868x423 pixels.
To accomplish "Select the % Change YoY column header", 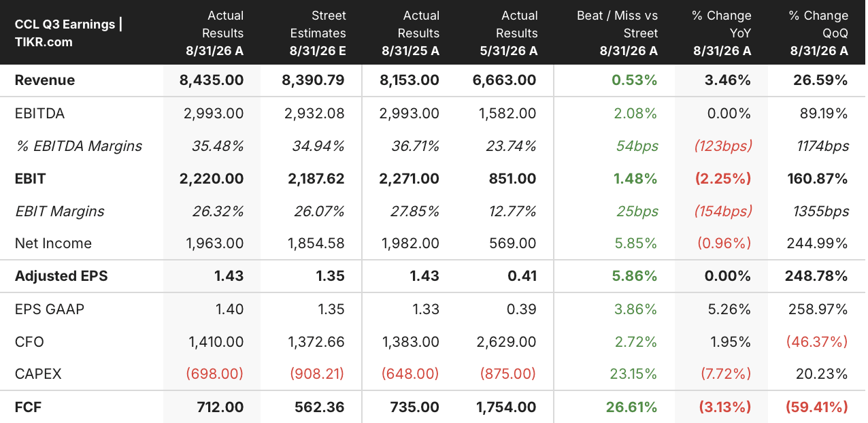I will click(722, 33).
